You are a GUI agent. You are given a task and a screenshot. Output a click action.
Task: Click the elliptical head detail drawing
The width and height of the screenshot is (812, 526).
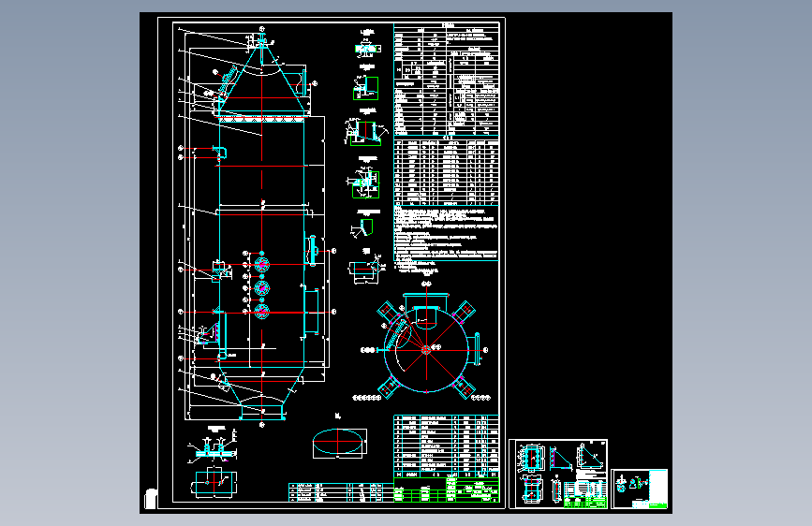click(339, 443)
